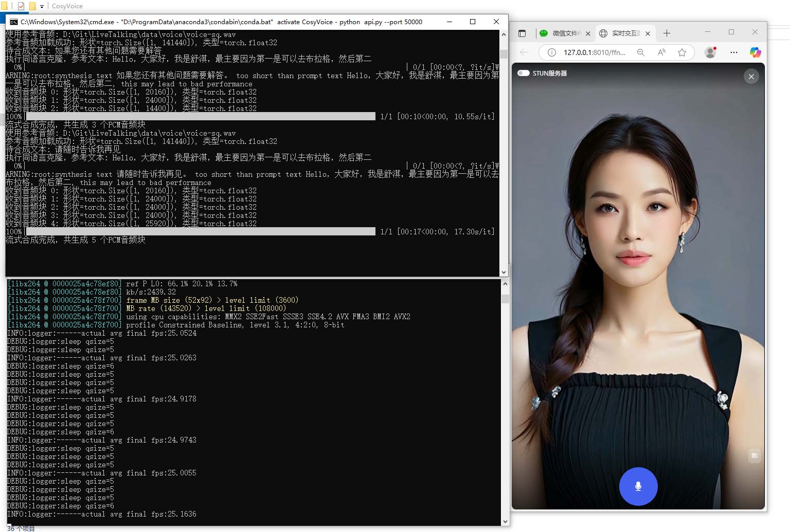The height and width of the screenshot is (532, 790).
Task: Open a new browser tab
Action: coord(667,33)
